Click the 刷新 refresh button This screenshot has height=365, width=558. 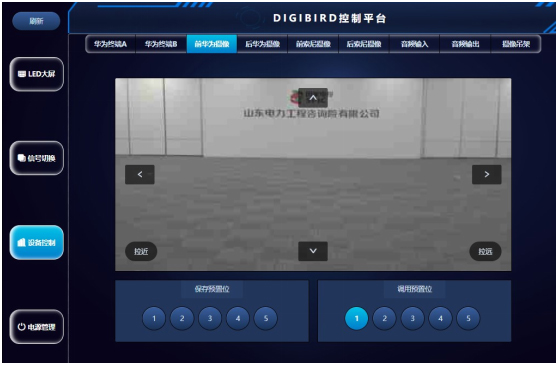pos(36,21)
